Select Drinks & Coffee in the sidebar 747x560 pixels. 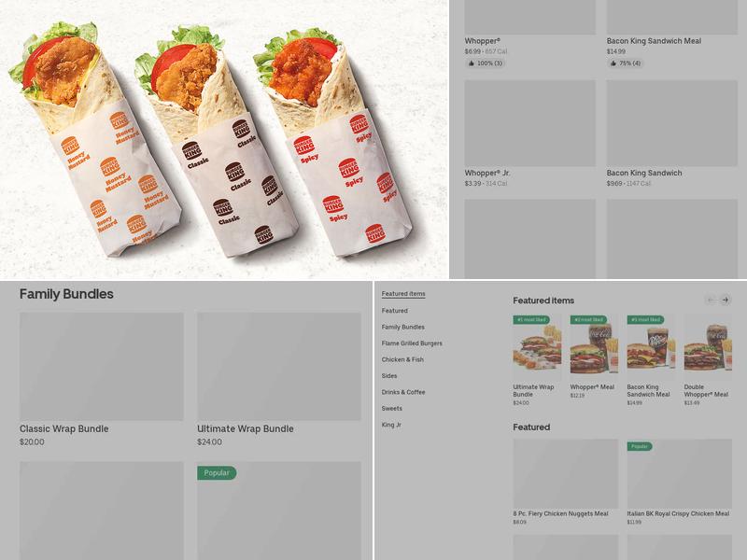click(x=403, y=392)
